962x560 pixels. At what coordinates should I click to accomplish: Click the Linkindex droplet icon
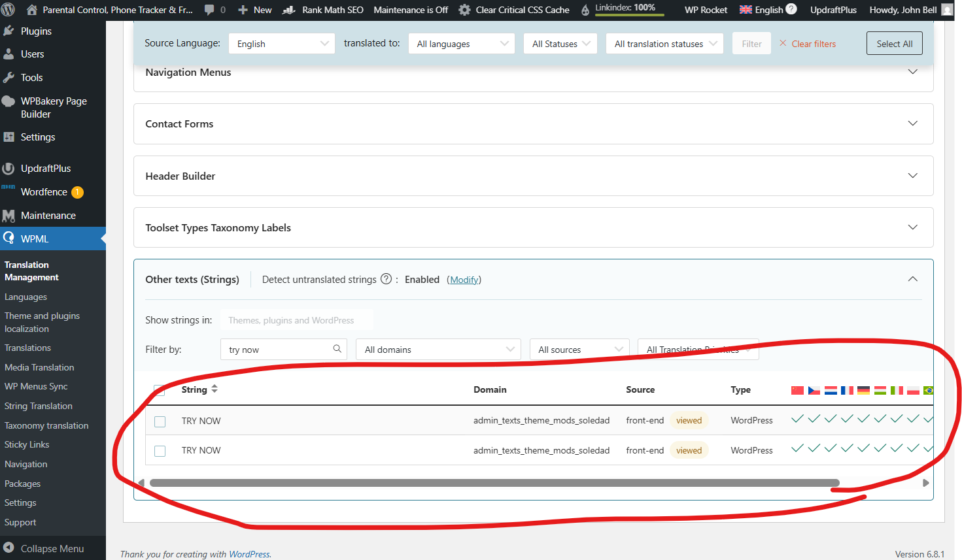pos(585,10)
